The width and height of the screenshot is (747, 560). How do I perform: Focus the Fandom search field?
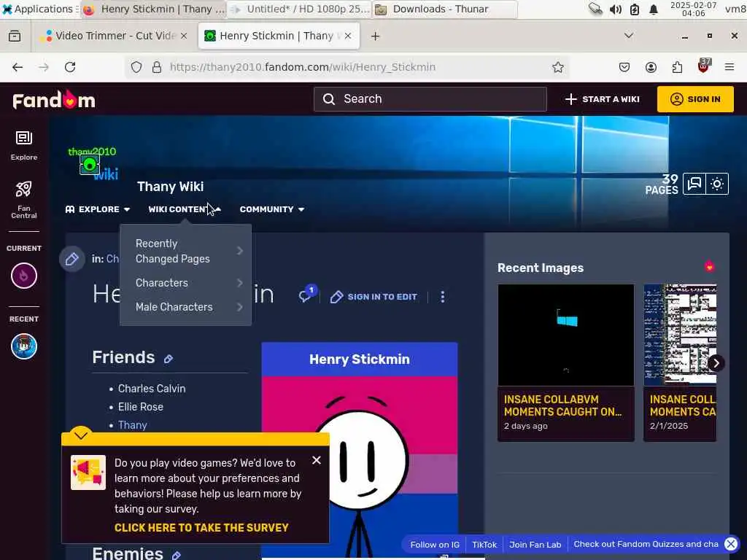(430, 99)
